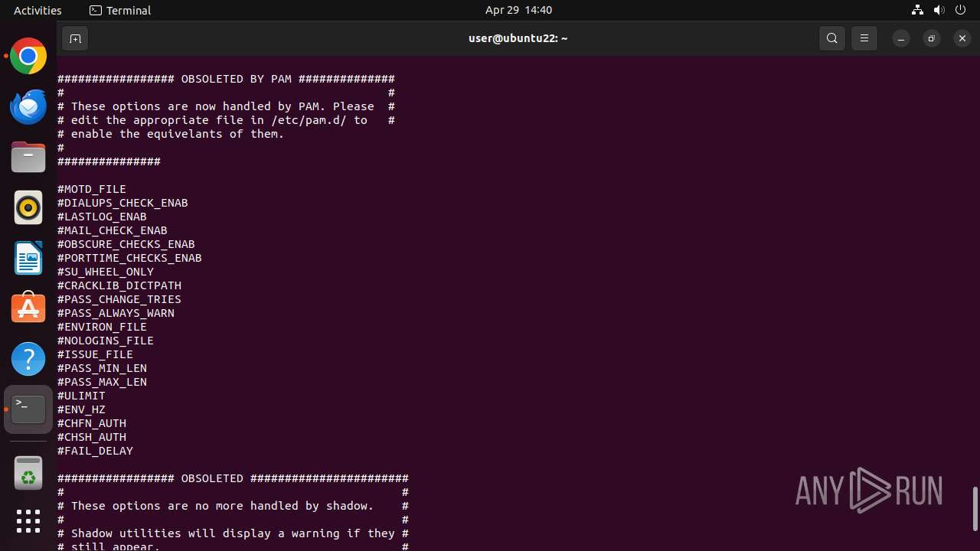The height and width of the screenshot is (551, 980).
Task: Open the Activities overview
Action: (38, 10)
